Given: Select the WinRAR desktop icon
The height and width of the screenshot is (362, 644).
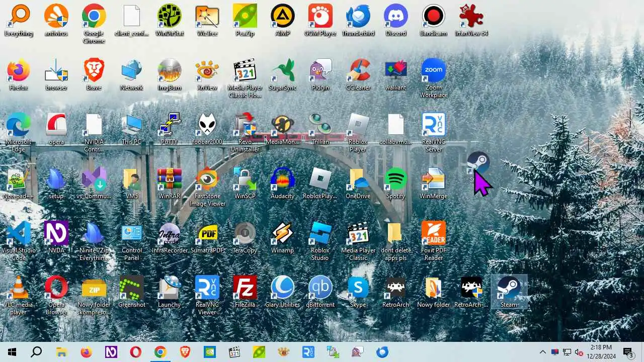Looking at the screenshot, I should point(170,183).
